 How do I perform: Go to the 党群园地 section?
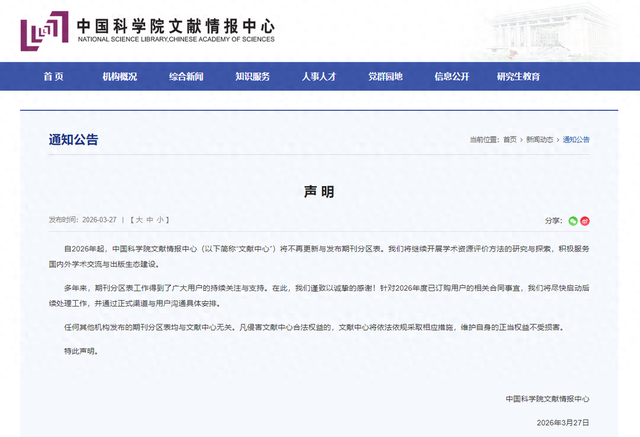click(x=385, y=76)
